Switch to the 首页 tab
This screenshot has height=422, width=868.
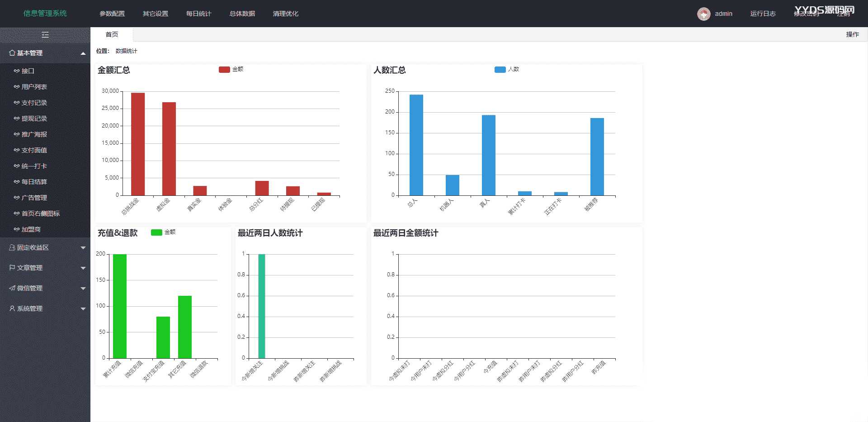(x=112, y=34)
